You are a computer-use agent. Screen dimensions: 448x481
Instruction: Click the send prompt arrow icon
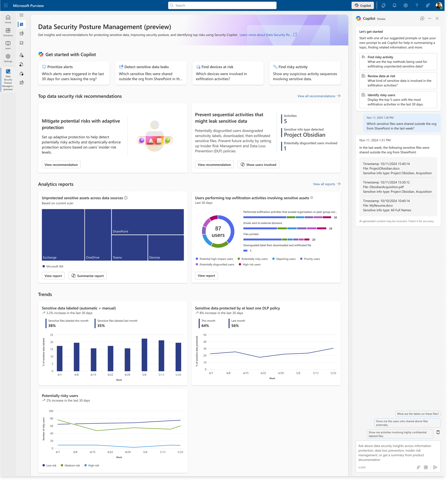(435, 467)
